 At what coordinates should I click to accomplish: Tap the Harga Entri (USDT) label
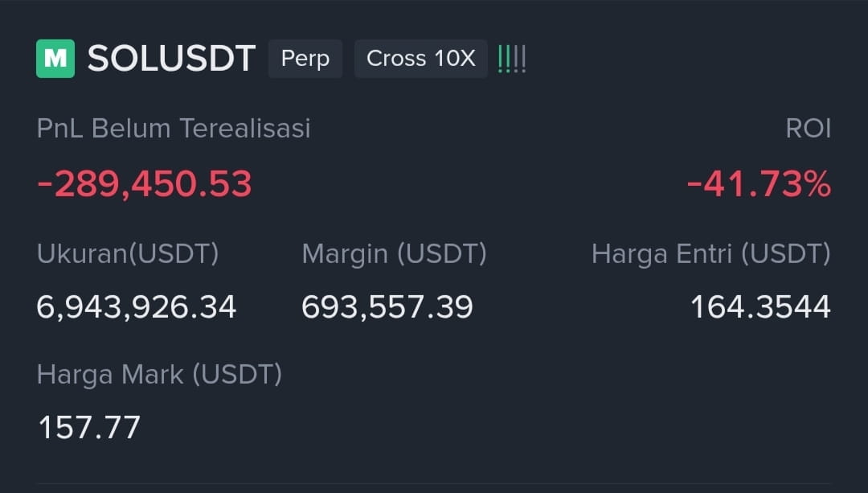[x=711, y=253]
